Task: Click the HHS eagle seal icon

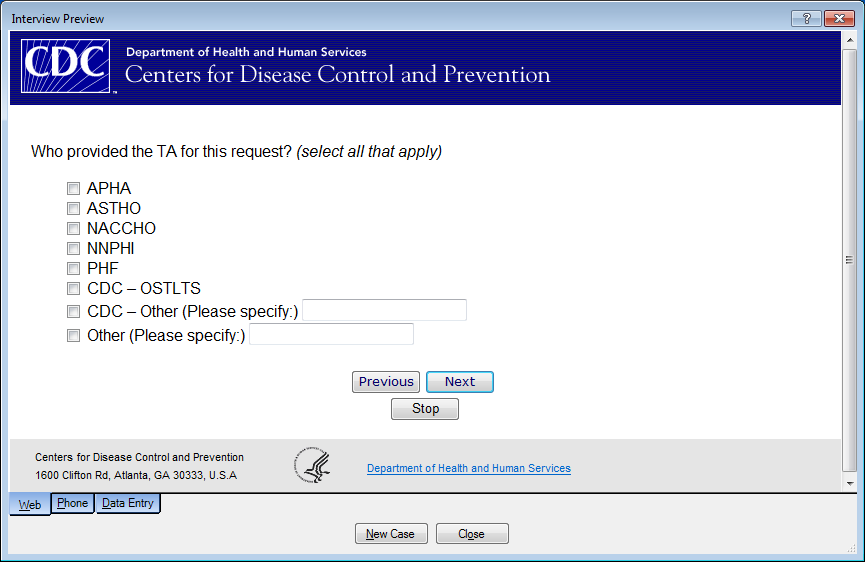Action: point(312,465)
